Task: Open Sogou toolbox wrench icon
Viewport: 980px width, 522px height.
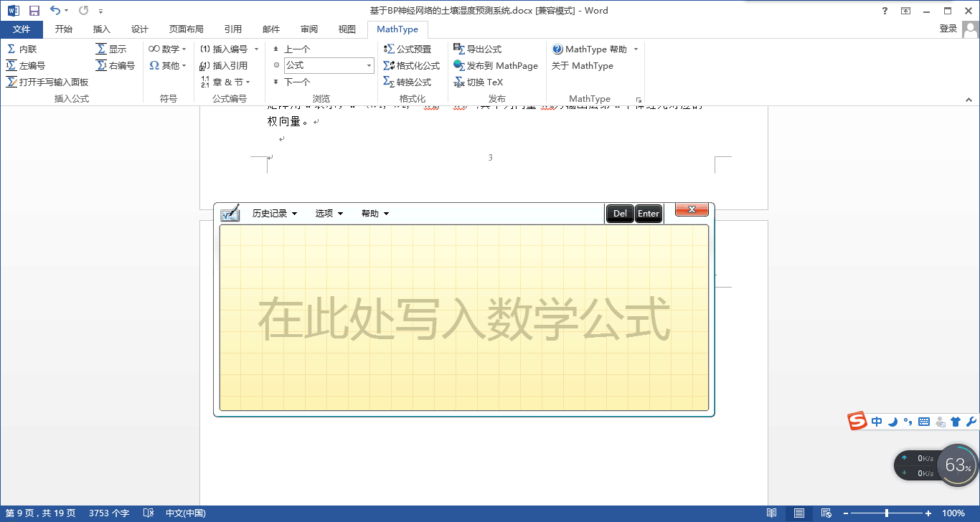Action: coord(971,422)
